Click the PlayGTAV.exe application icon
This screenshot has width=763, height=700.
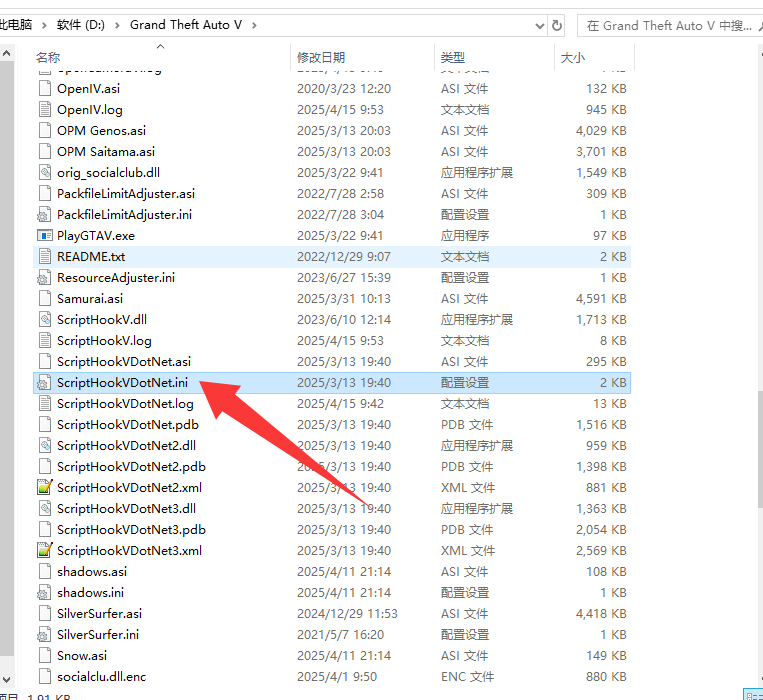click(45, 235)
